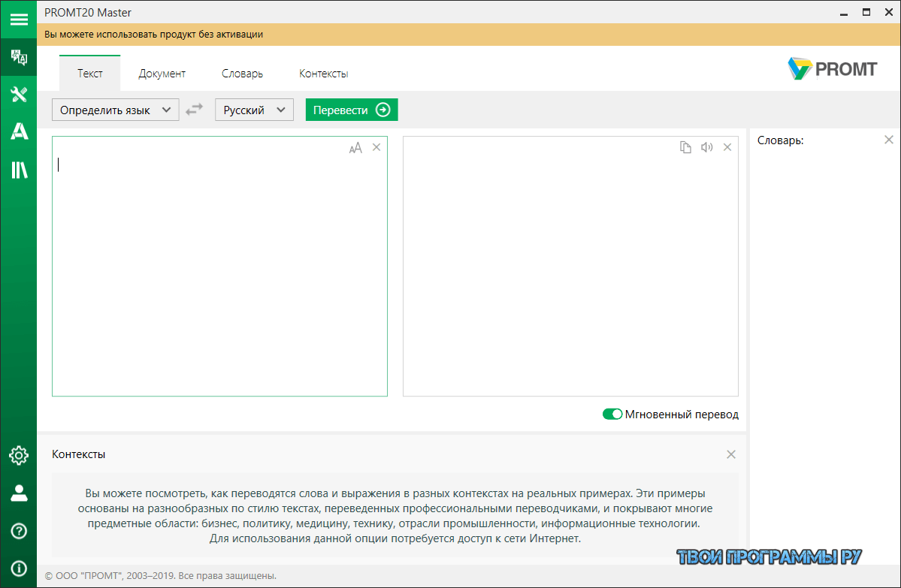This screenshot has width=901, height=588.
Task: Click the PROMT logo
Action: (833, 69)
